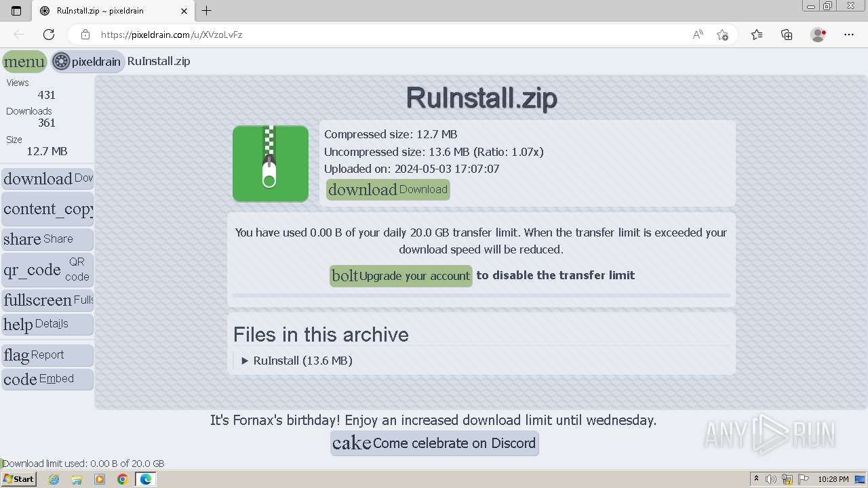This screenshot has height=488, width=868.
Task: Click Come celebrate on Discord button
Action: [x=435, y=443]
